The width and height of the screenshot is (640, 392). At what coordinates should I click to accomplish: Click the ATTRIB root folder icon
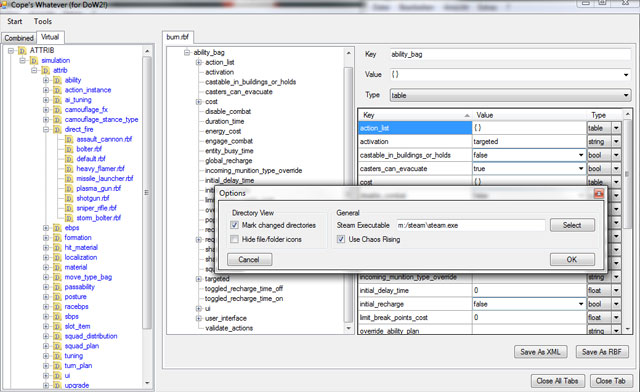pyautogui.click(x=22, y=51)
